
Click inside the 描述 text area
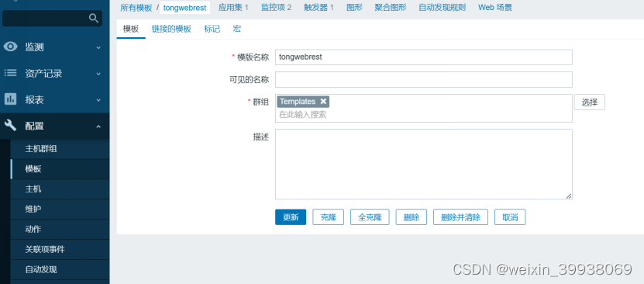[x=423, y=164]
